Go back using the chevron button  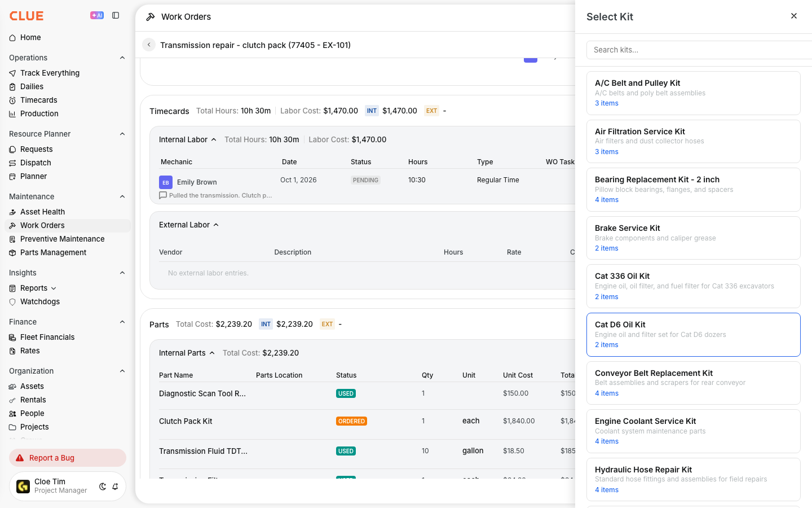click(149, 45)
